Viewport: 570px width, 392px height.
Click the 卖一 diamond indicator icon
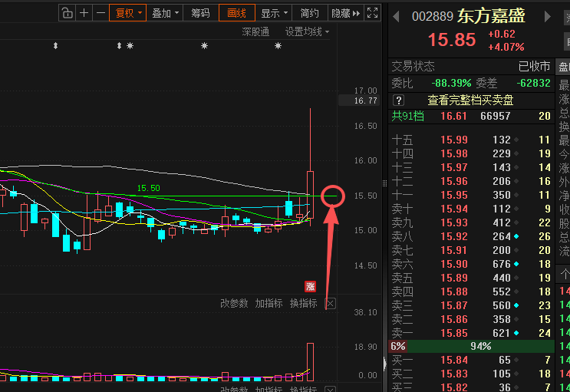click(x=516, y=333)
